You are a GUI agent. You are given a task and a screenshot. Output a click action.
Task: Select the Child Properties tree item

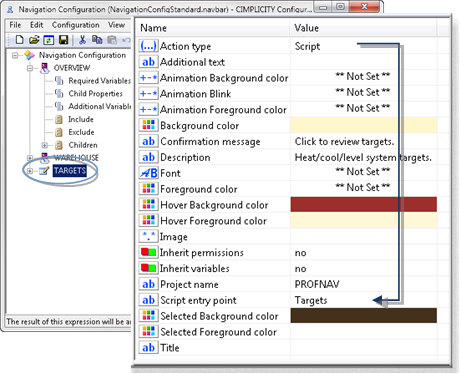pyautogui.click(x=95, y=94)
